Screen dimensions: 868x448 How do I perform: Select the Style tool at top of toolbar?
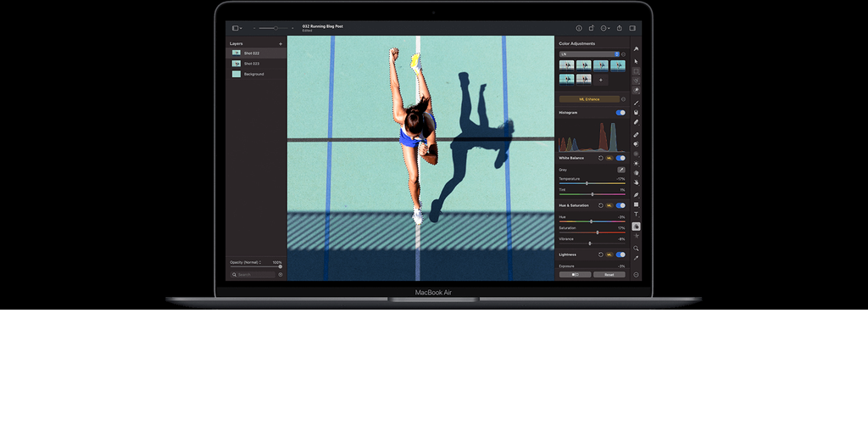point(636,49)
